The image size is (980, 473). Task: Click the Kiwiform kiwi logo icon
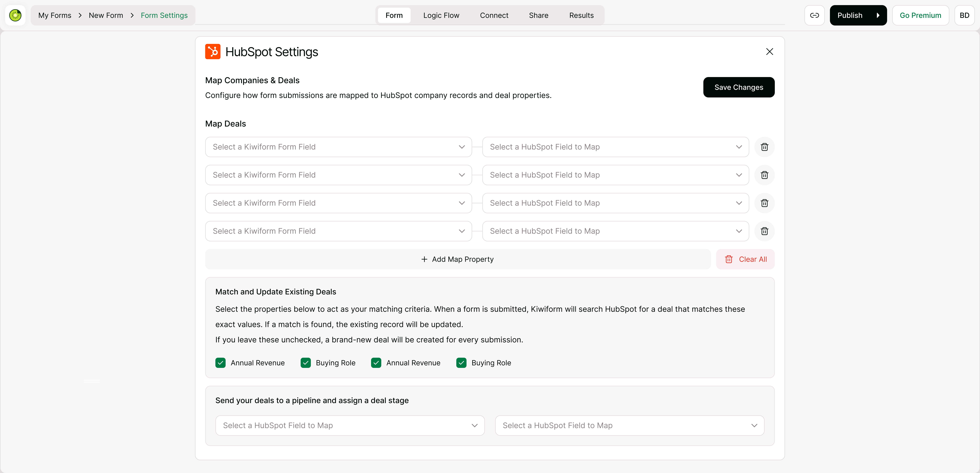point(15,15)
